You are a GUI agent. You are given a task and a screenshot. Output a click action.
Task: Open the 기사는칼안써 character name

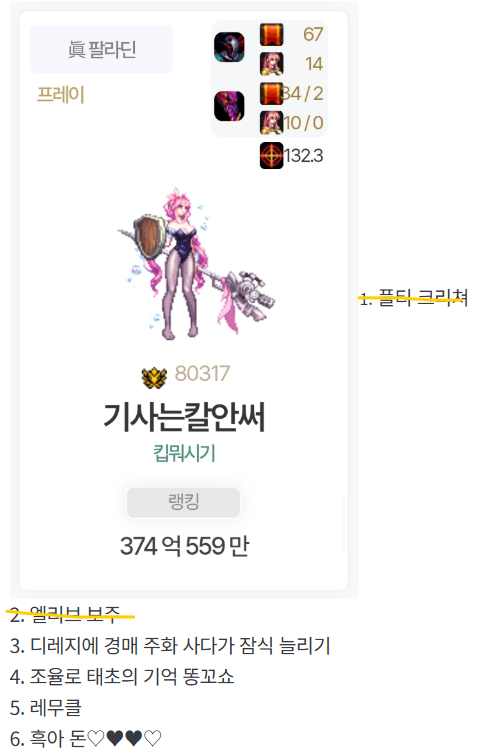[183, 417]
